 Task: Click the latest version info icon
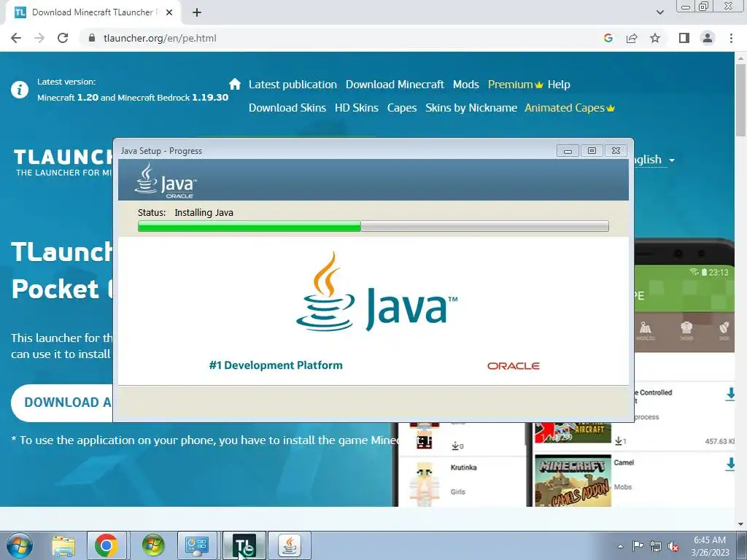(20, 90)
